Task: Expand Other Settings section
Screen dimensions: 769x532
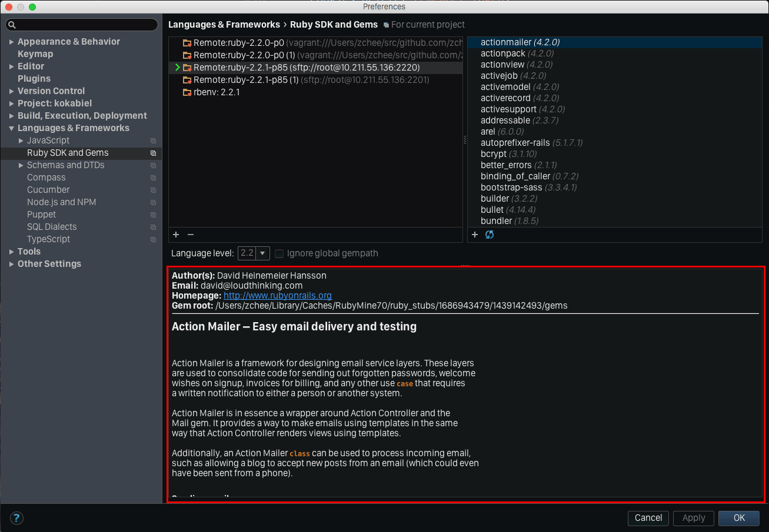Action: 12,264
